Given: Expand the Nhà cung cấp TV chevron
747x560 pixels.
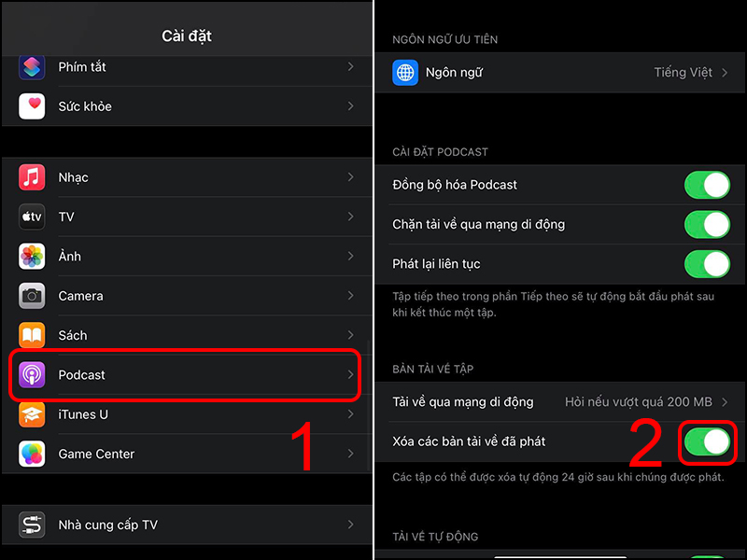Looking at the screenshot, I should click(x=351, y=525).
